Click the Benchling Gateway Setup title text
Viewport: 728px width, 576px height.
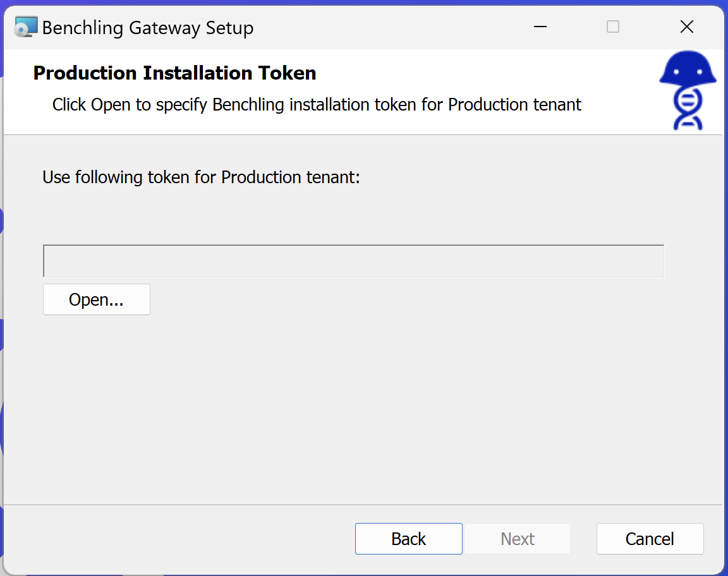tap(148, 28)
